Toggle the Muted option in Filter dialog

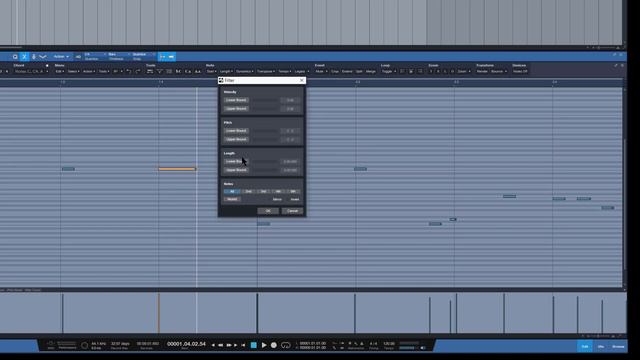(x=232, y=199)
